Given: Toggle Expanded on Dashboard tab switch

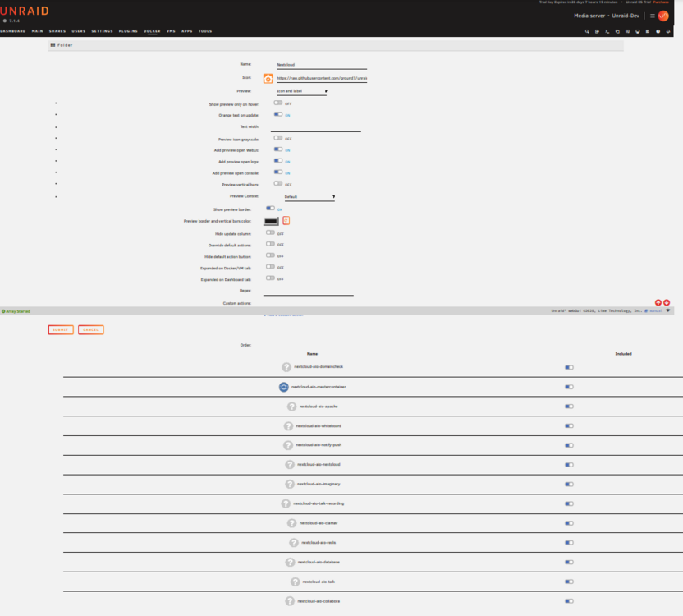Looking at the screenshot, I should 270,278.
